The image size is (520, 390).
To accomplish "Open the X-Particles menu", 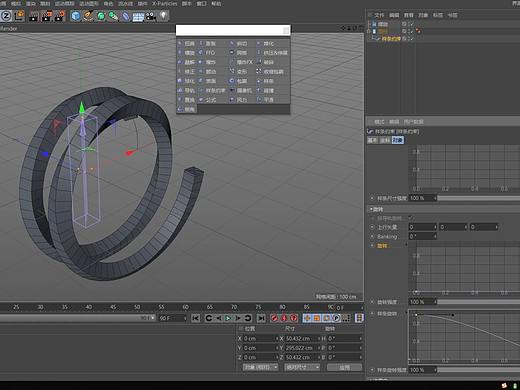I will [164, 3].
